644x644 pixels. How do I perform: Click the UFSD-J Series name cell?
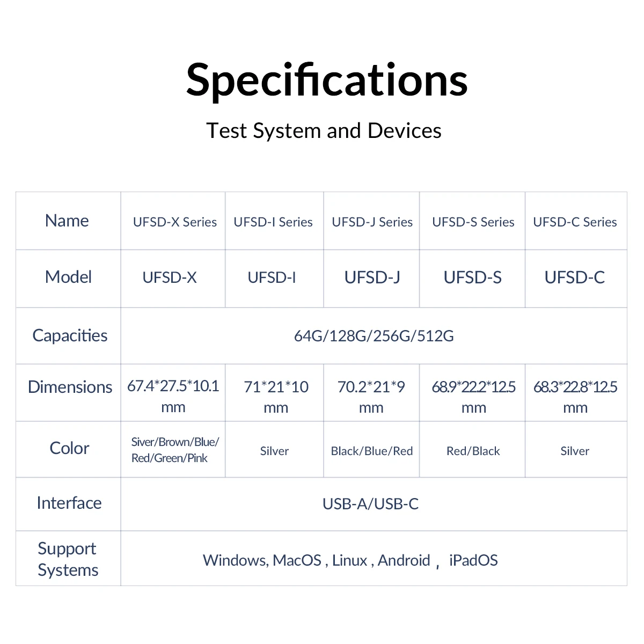pyautogui.click(x=372, y=222)
